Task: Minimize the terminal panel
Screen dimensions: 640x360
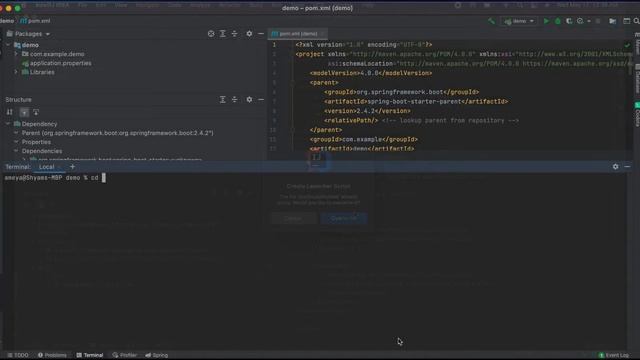Action: 627,167
